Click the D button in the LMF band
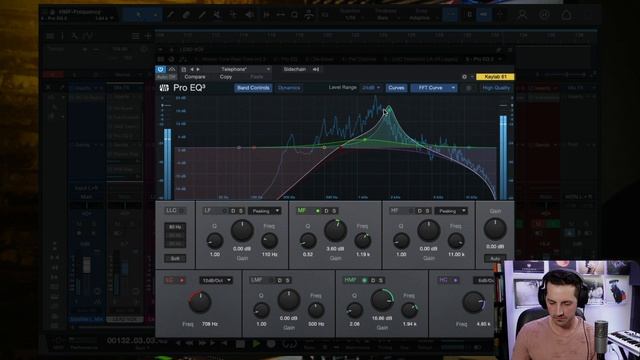Image resolution: width=640 pixels, height=360 pixels. point(280,280)
